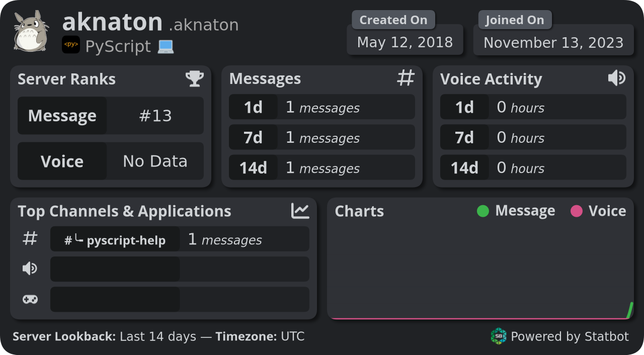Viewport: 644px width, 355px height.
Task: Select the pyscript-help channel entry
Action: [115, 239]
